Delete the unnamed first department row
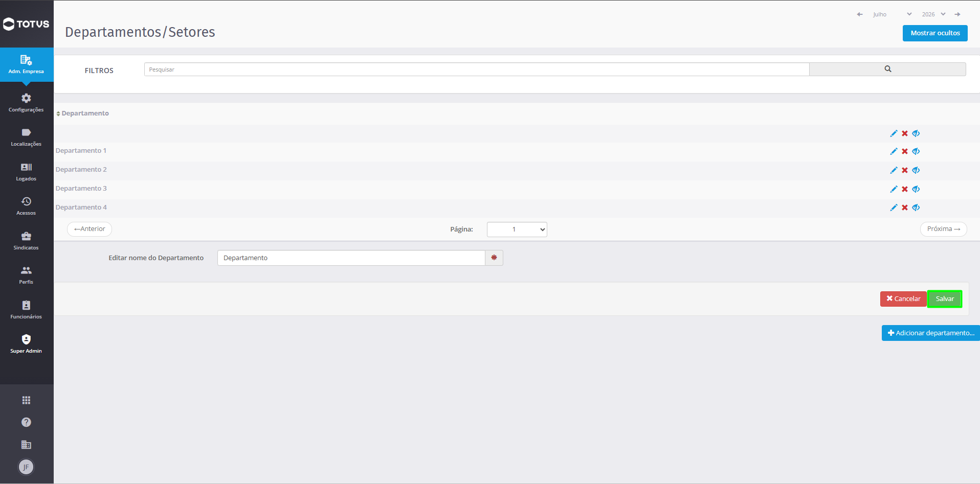 click(905, 133)
